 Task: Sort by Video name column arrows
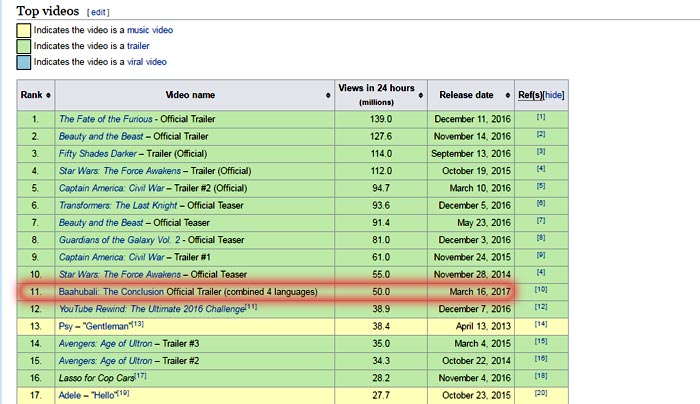tap(328, 95)
